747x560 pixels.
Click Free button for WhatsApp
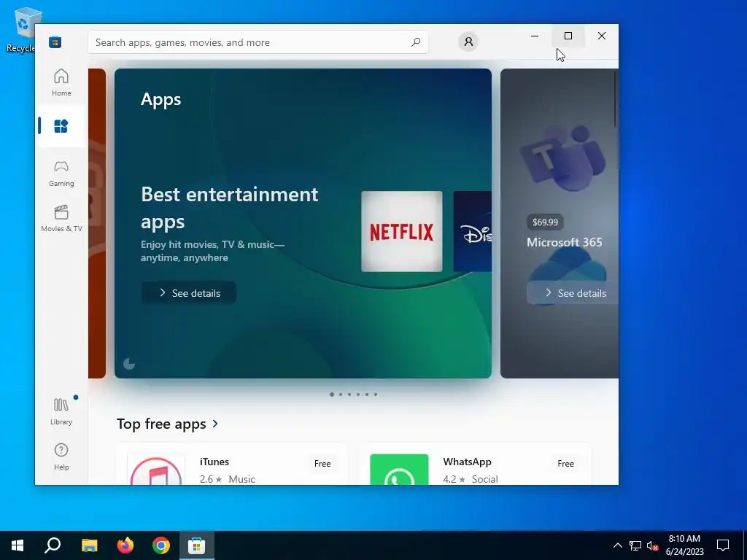coord(565,463)
